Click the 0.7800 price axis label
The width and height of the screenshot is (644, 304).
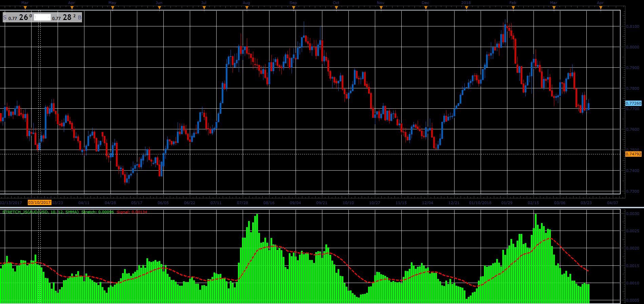(632, 88)
